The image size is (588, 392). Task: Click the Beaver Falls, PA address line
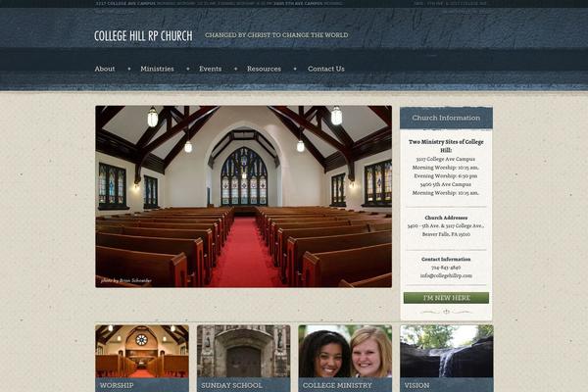point(446,234)
